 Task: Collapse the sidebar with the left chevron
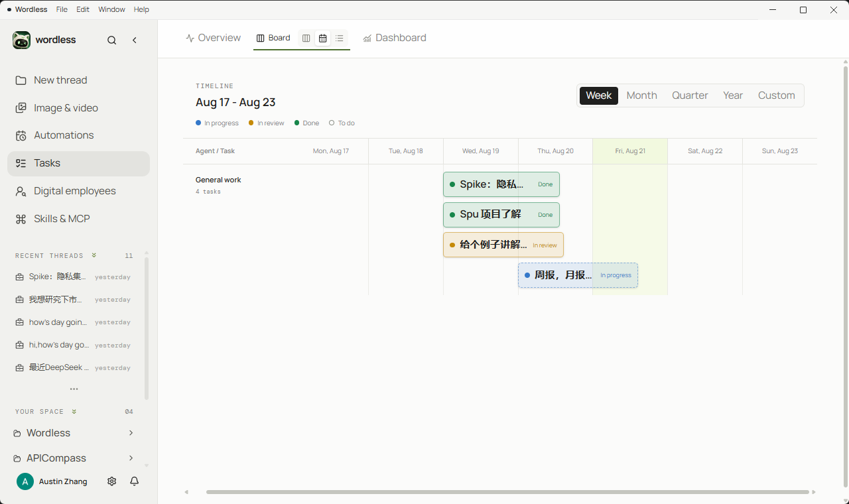[x=135, y=40]
